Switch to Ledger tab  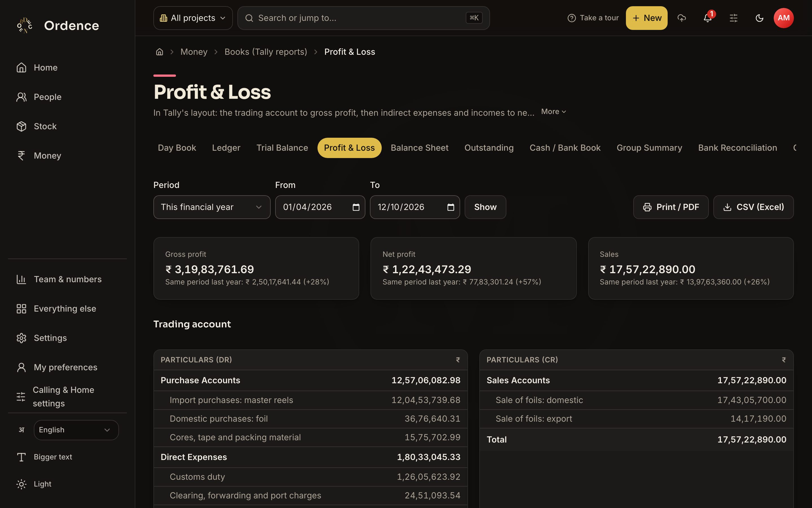226,148
